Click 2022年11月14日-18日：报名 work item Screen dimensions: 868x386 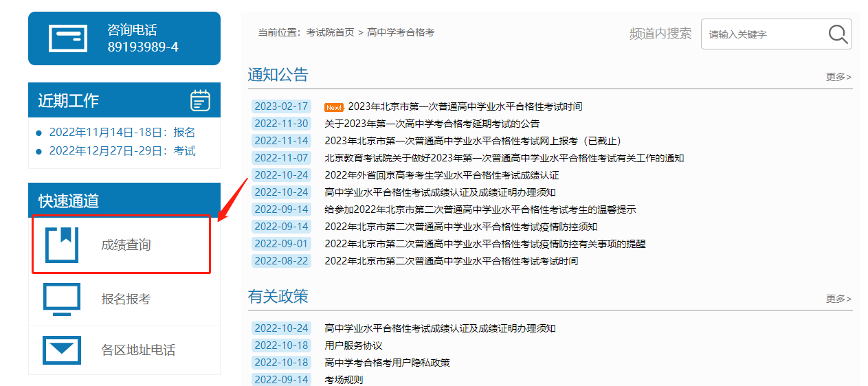click(x=122, y=133)
